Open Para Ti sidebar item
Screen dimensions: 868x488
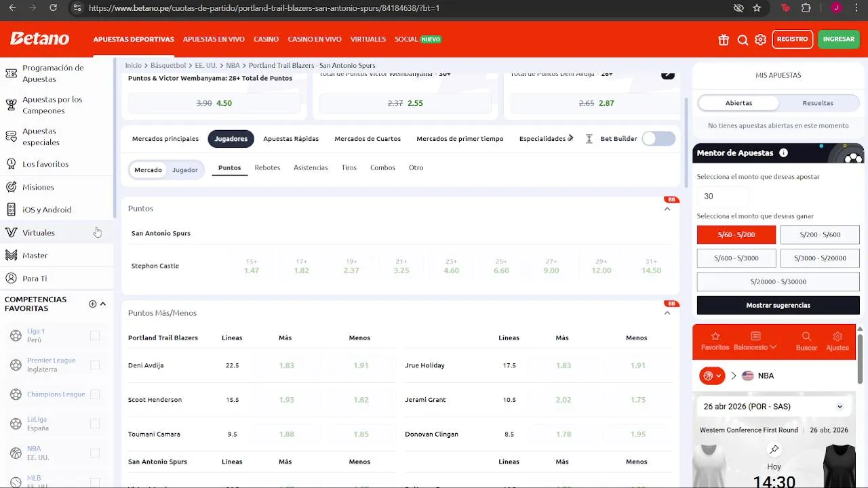56,279
